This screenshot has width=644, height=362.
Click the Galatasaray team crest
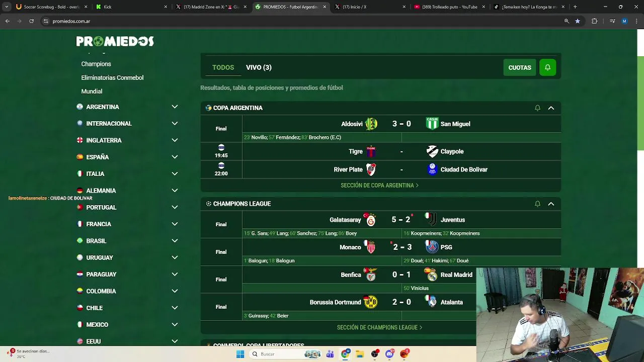[x=371, y=220]
